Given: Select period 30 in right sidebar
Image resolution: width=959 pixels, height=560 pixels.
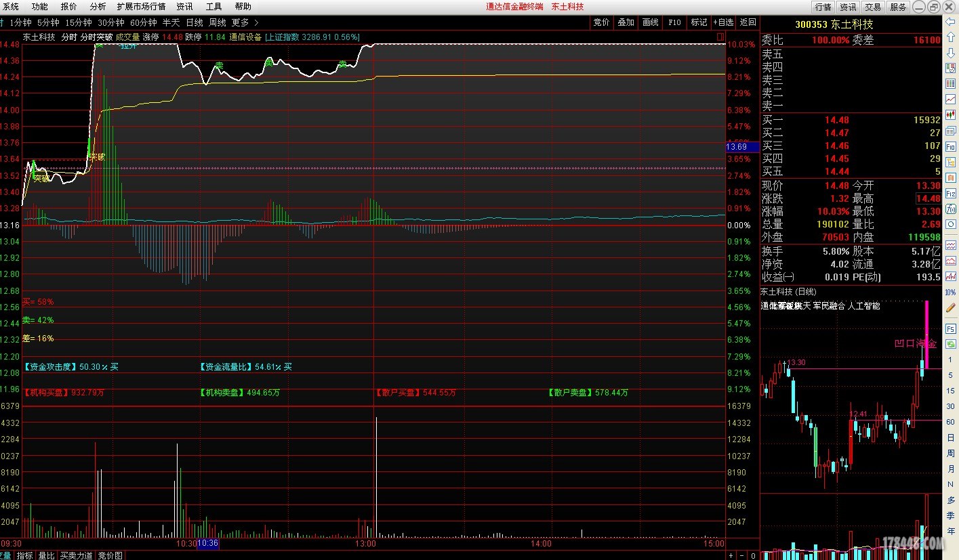Looking at the screenshot, I should click(x=951, y=406).
